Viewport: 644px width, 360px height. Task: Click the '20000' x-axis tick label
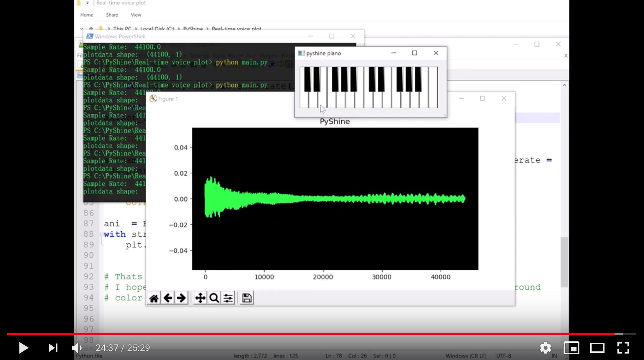(x=323, y=277)
